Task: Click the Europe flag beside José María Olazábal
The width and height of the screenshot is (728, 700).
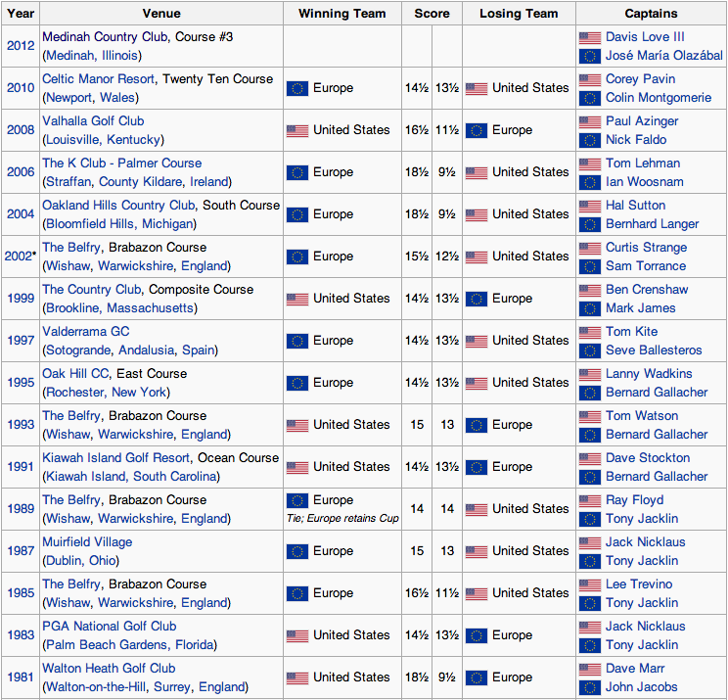Action: pos(590,56)
